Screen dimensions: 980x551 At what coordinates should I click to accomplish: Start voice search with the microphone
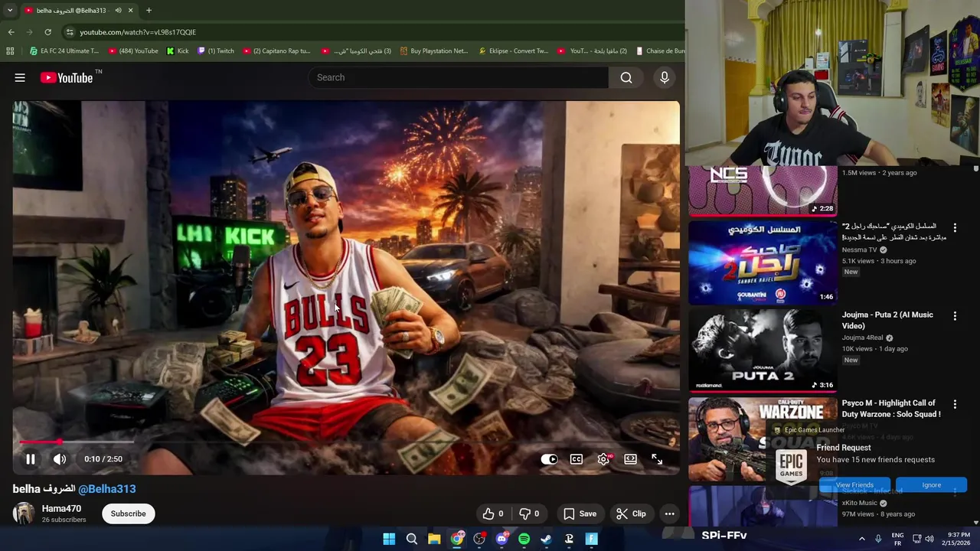665,77
